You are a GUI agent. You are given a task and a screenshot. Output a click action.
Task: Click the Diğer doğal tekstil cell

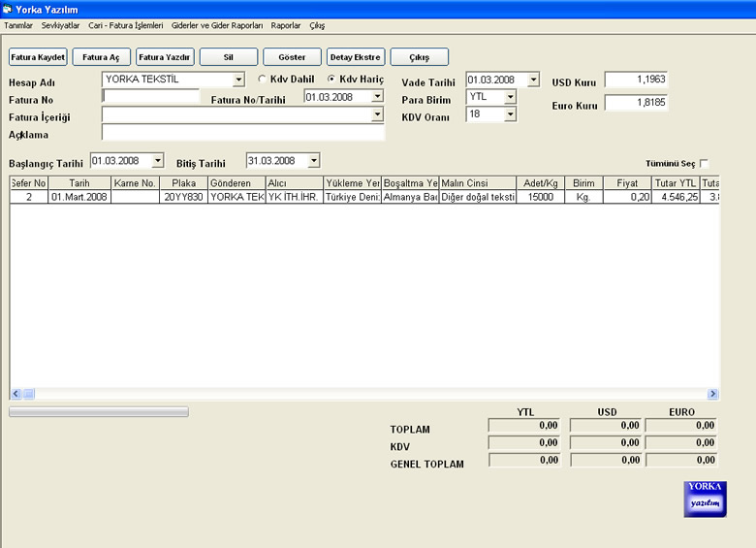478,197
